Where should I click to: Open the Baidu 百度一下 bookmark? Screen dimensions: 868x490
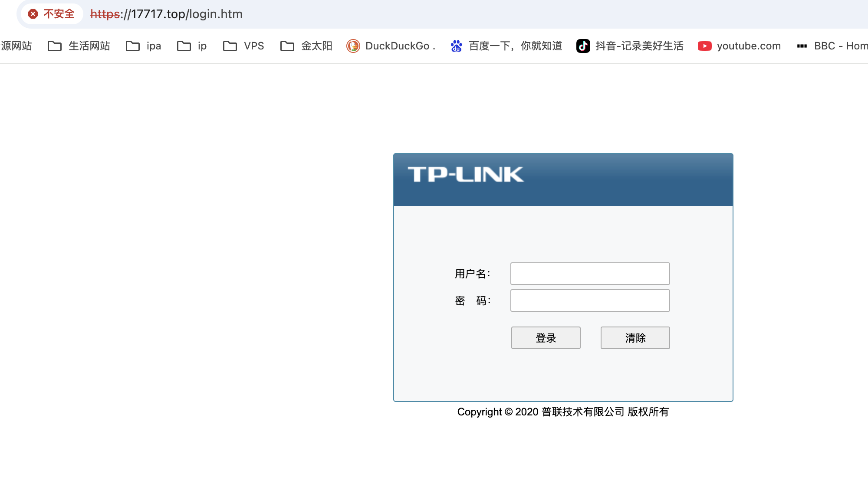pyautogui.click(x=506, y=46)
